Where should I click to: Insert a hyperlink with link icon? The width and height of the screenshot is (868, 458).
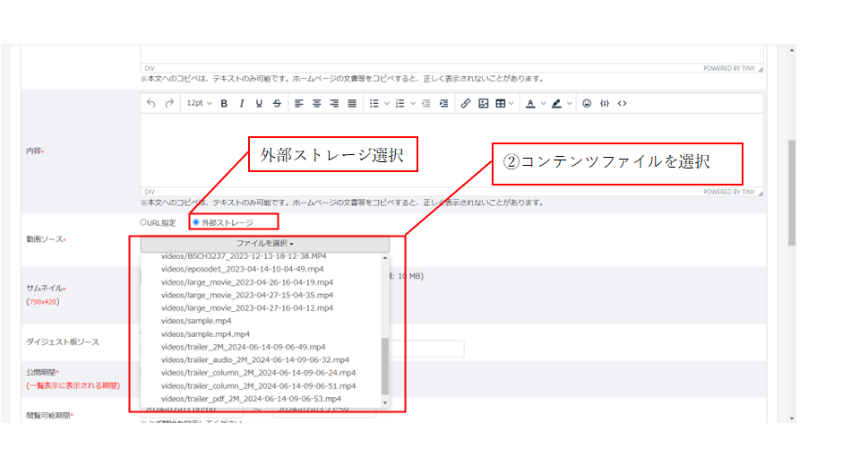coord(466,104)
